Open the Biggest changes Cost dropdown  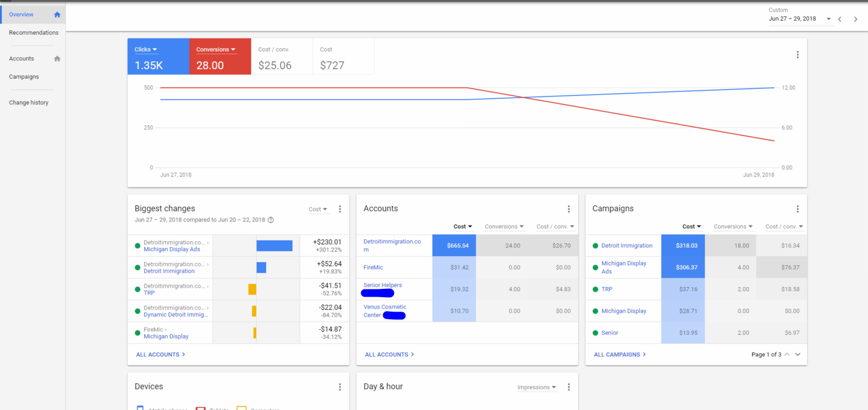(x=318, y=209)
